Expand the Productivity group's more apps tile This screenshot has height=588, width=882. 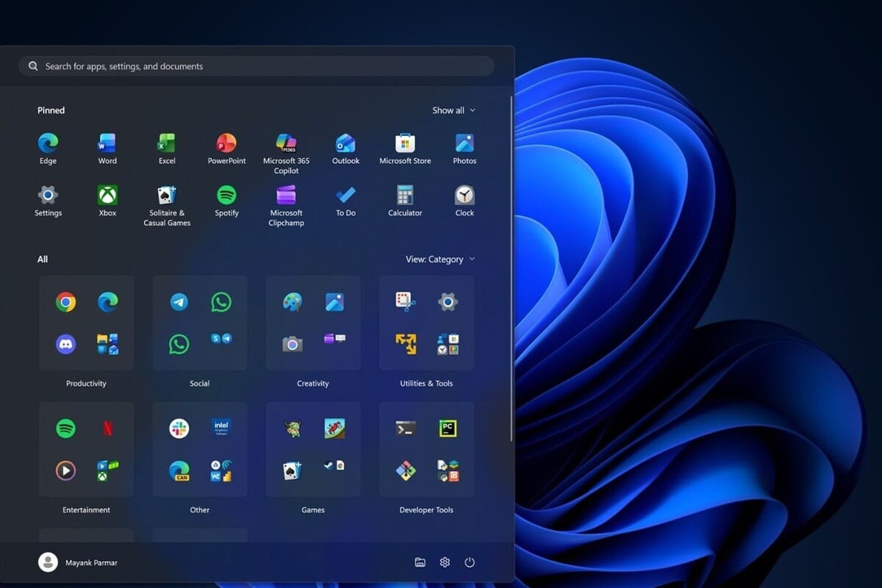(x=108, y=344)
